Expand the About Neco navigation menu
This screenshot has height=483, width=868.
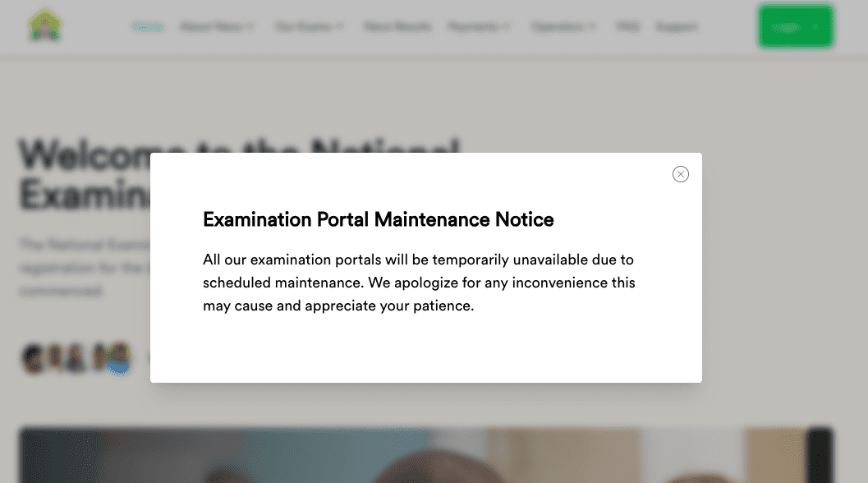(212, 25)
